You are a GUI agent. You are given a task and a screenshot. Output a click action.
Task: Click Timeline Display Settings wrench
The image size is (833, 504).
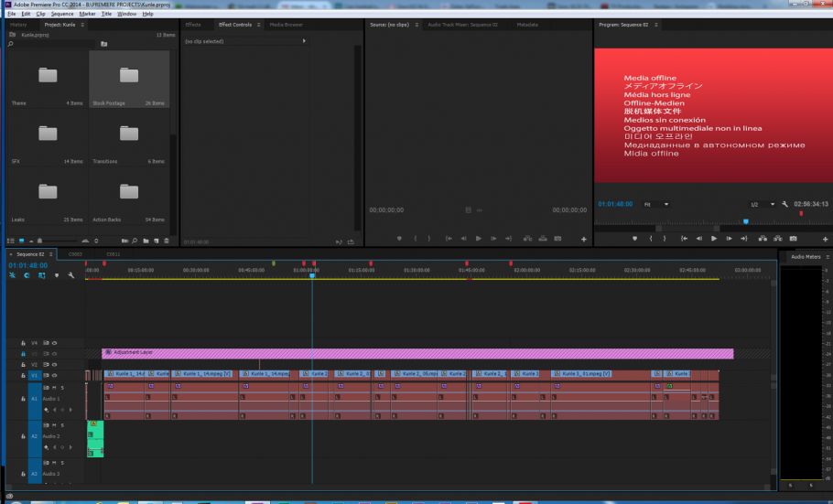(70, 275)
